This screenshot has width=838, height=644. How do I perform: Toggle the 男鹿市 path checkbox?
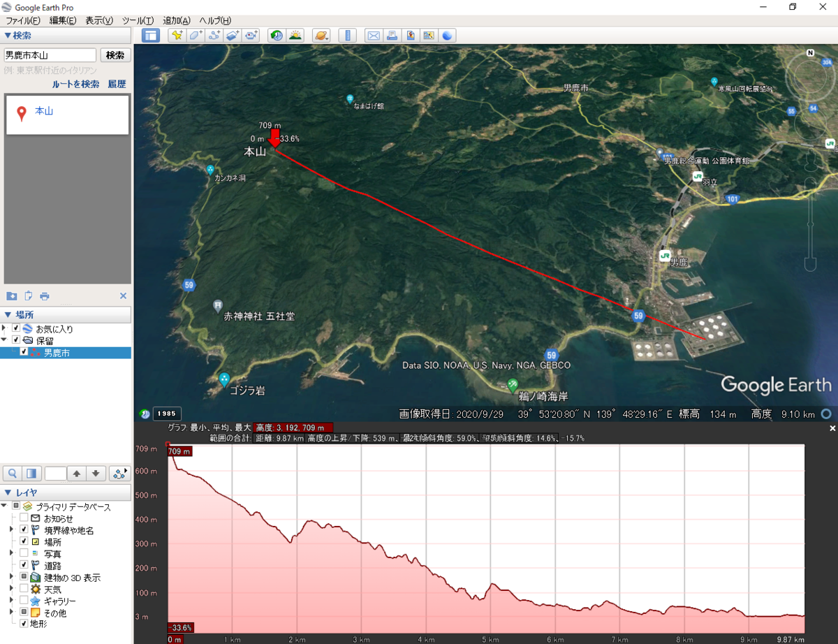pos(24,352)
